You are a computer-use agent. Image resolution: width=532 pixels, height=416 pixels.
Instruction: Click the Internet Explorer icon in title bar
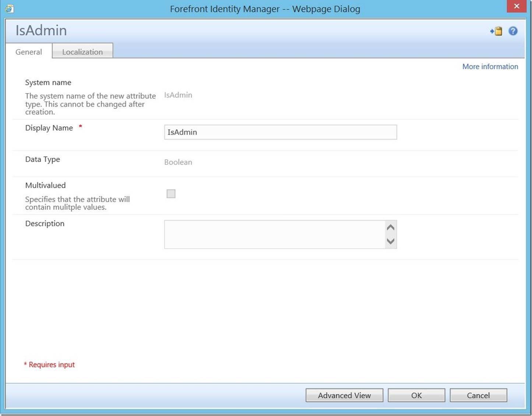(10, 8)
